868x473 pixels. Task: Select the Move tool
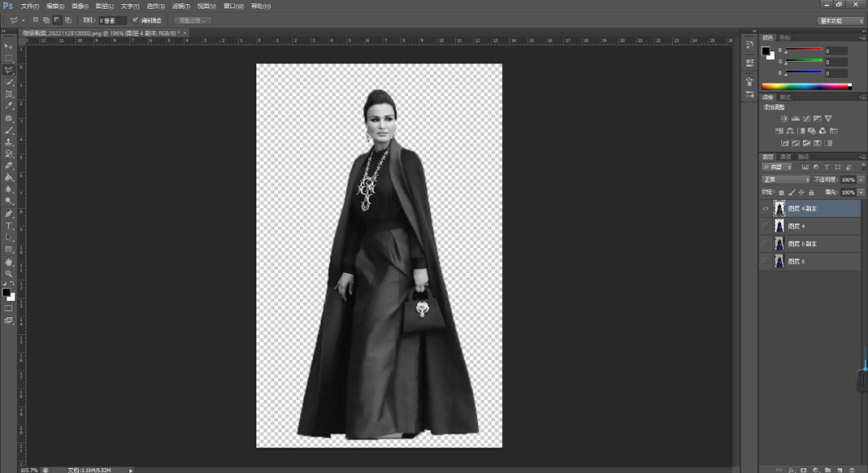pos(9,46)
